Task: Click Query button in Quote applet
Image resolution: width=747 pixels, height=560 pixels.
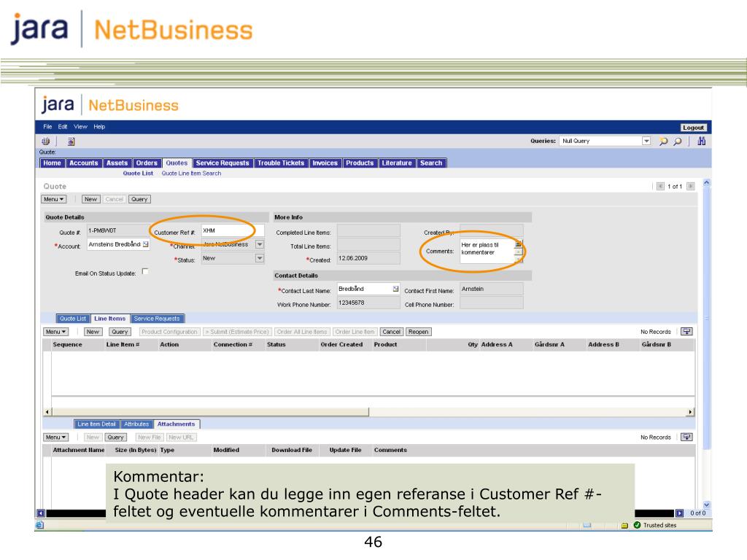Action: (x=139, y=199)
